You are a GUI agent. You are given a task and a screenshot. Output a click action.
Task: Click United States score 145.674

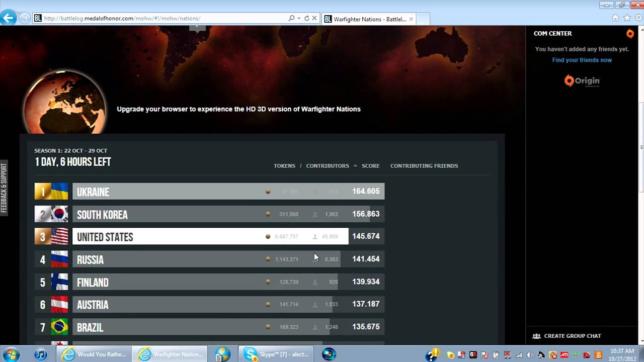[x=366, y=236]
